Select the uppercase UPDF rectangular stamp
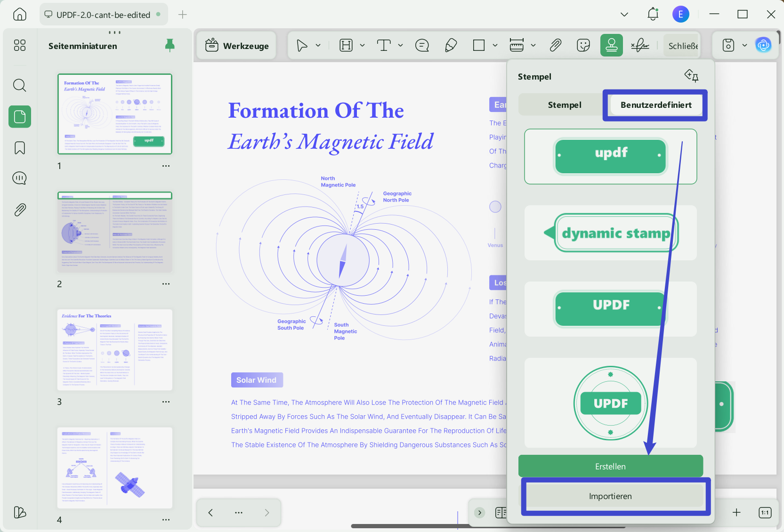Viewport: 784px width, 532px height. [611, 309]
